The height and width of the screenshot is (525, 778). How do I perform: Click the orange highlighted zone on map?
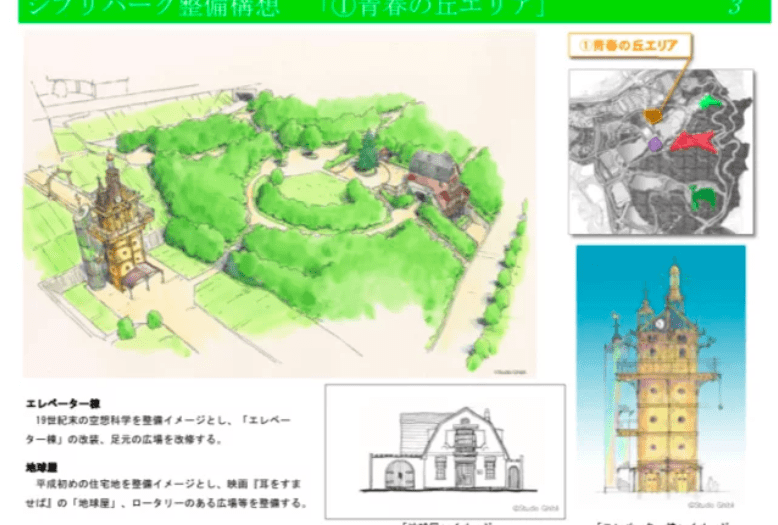coord(652,117)
